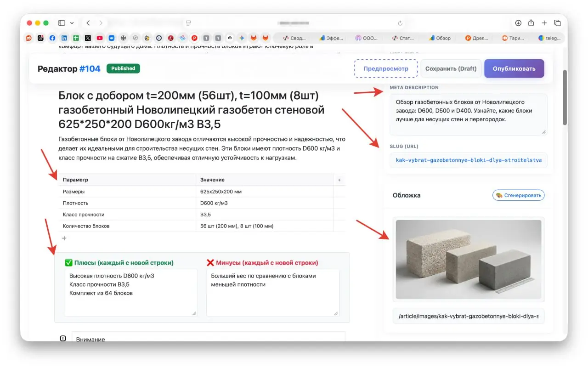Switch to the teleg... tab
The width and height of the screenshot is (588, 368).
[x=549, y=38]
